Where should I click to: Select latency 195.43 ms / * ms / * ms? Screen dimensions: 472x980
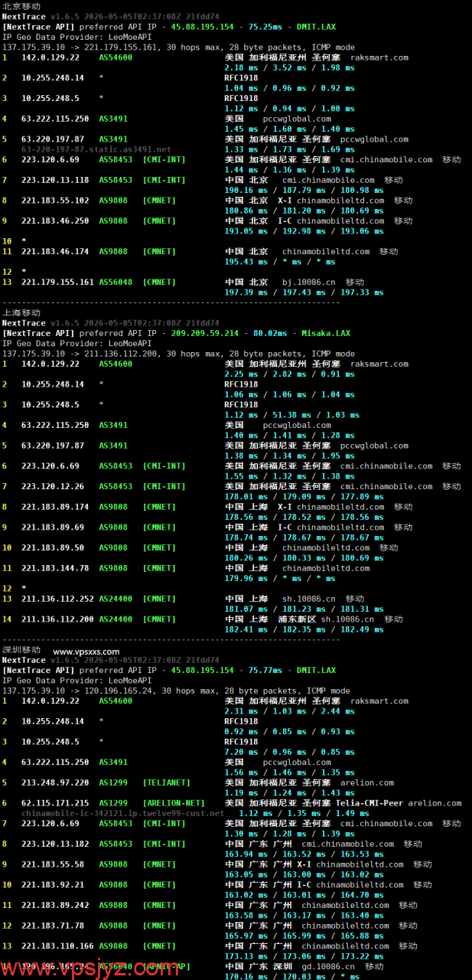279,262
